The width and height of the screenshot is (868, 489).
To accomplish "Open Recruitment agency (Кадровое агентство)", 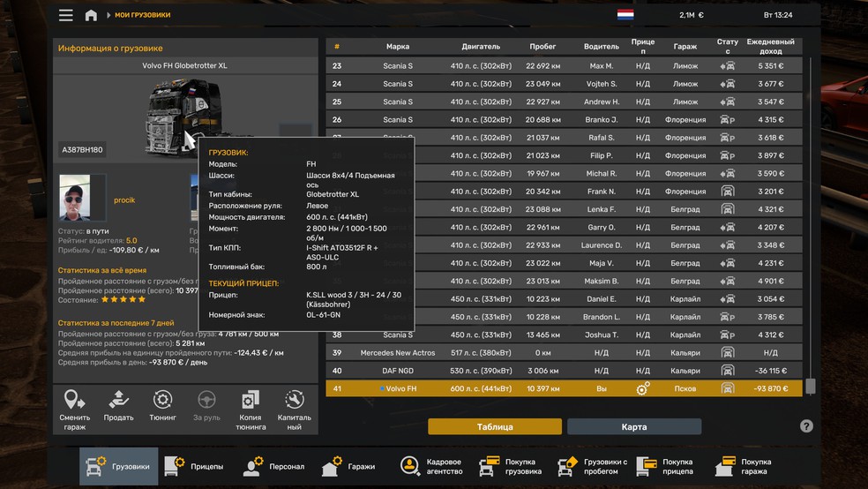I will pyautogui.click(x=431, y=466).
